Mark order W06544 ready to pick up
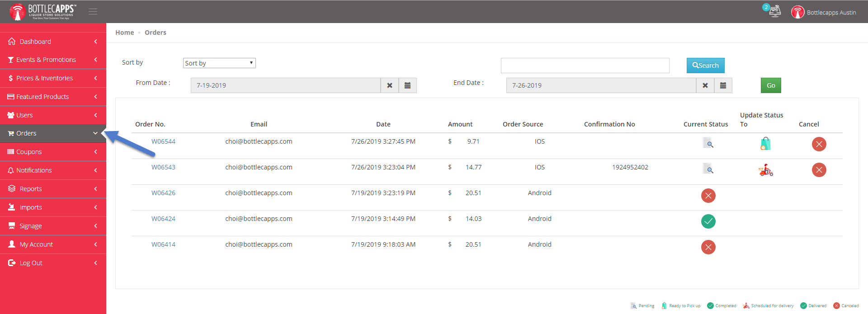The width and height of the screenshot is (868, 314). coord(765,144)
